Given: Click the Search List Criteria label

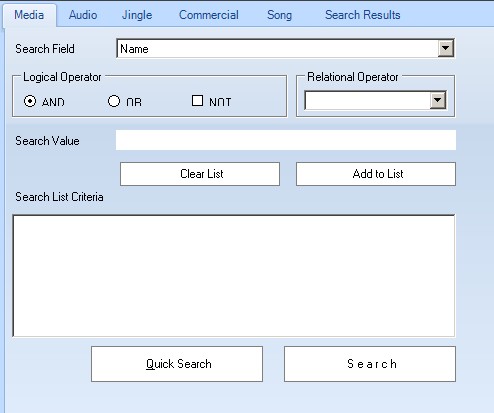Looking at the screenshot, I should (59, 197).
